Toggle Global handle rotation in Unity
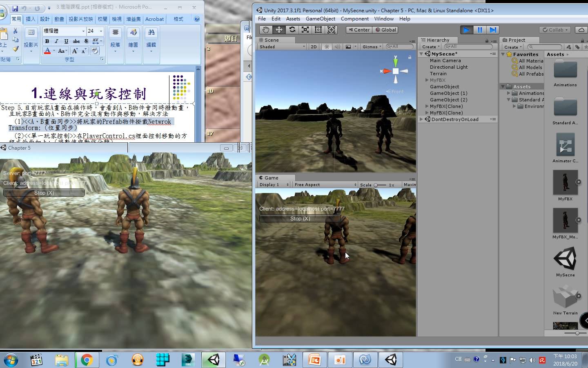Viewport: 588px width, 368px height. click(x=385, y=30)
